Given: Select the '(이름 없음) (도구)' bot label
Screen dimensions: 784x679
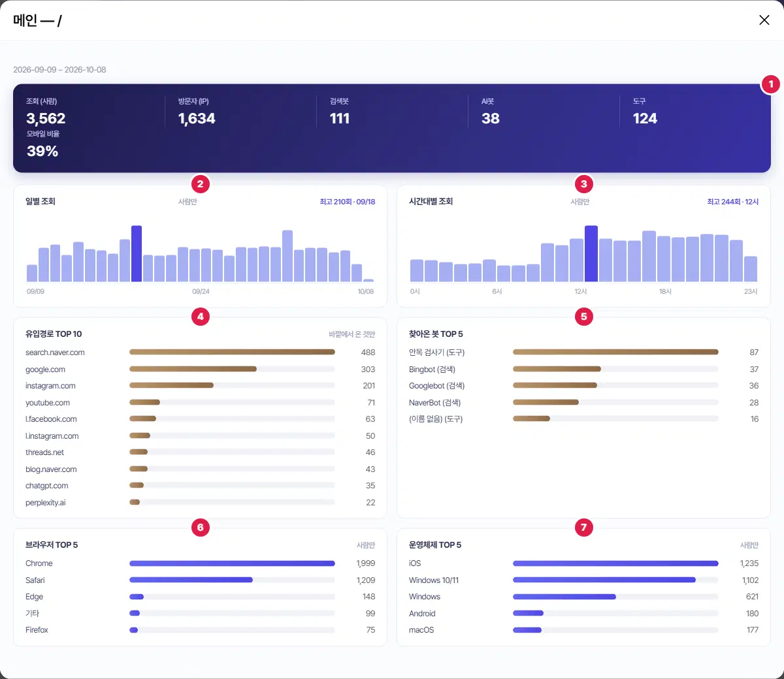Looking at the screenshot, I should point(436,419).
